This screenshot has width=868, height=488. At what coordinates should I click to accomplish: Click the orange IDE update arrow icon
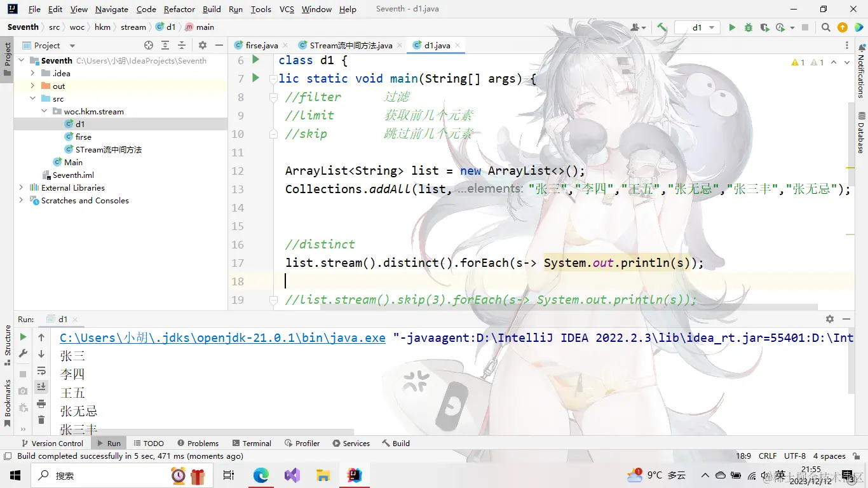tap(843, 27)
